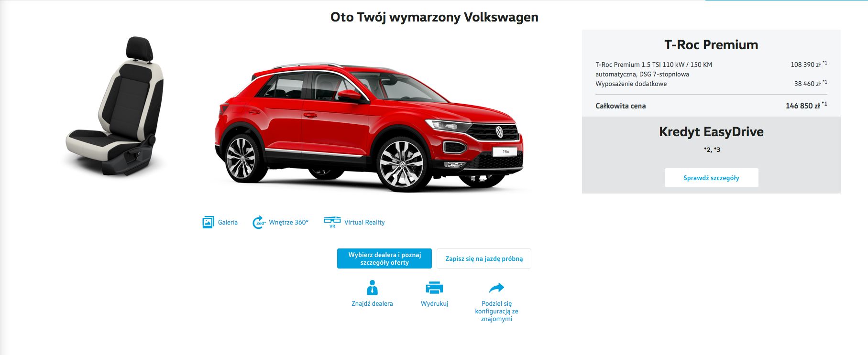Screen dimensions: 868x355
Task: Click the Volkswagen logo on the car grille
Action: (499, 131)
